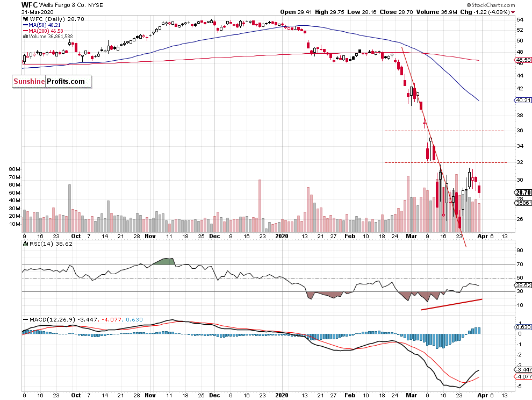
Task: Click the 40M volume axis label
Action: tap(15, 201)
